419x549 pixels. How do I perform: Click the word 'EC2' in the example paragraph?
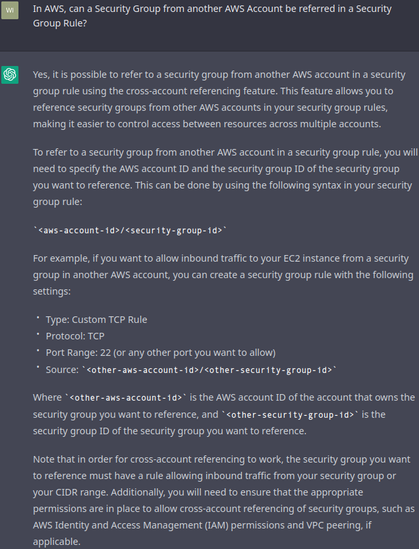(x=291, y=258)
